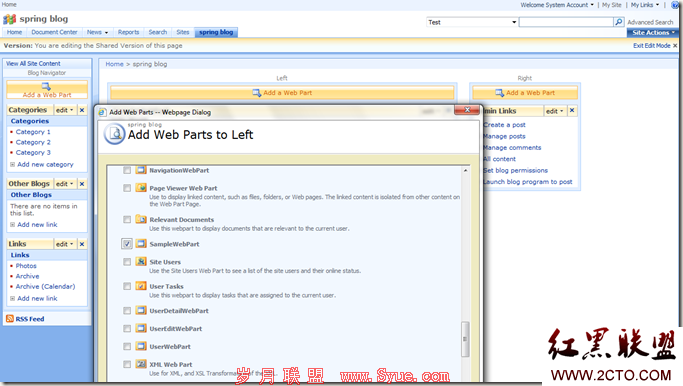Expand the My Links menu
This screenshot has height=386, width=683.
click(645, 5)
